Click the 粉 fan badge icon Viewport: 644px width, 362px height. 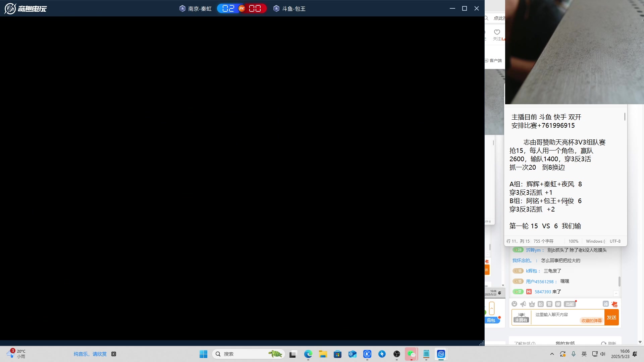coord(541,304)
